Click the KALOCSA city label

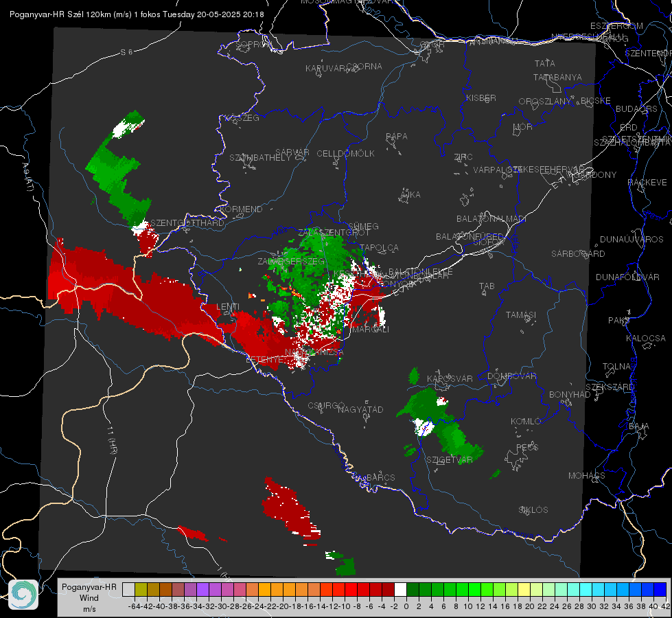[x=645, y=339]
